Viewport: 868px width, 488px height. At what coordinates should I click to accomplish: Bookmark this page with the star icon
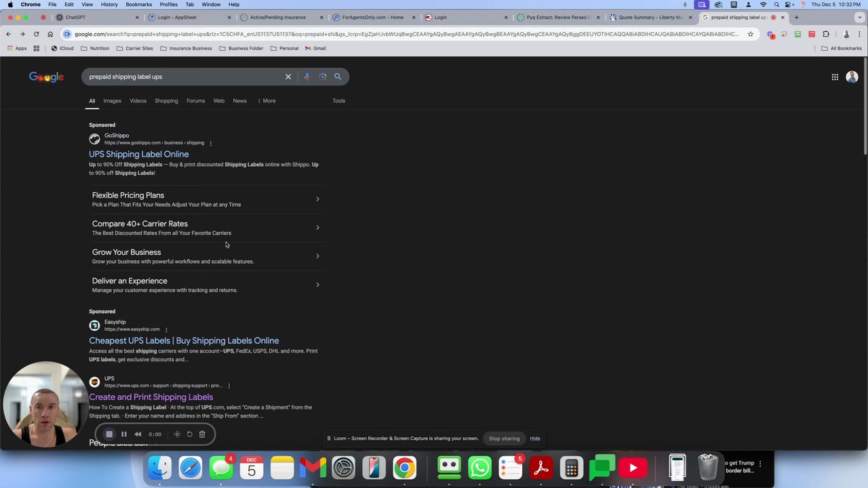pos(750,34)
